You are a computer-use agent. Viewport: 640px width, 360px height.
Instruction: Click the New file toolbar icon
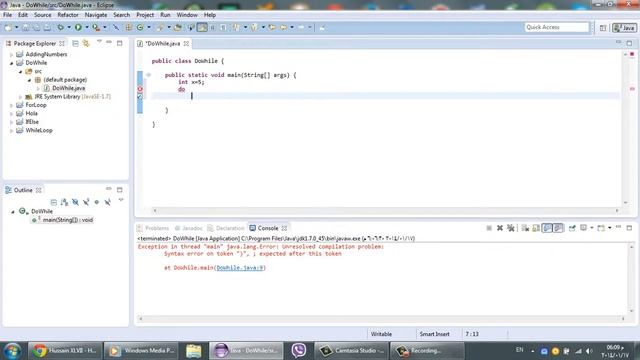(8, 27)
